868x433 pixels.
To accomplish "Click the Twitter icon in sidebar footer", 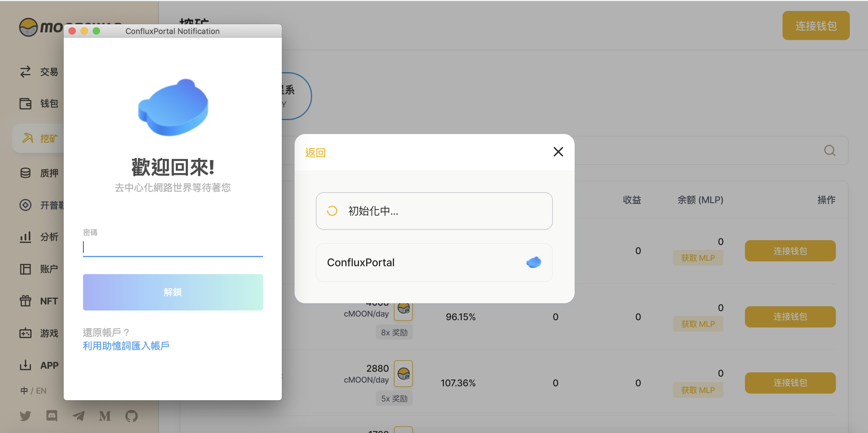I will coord(25,416).
